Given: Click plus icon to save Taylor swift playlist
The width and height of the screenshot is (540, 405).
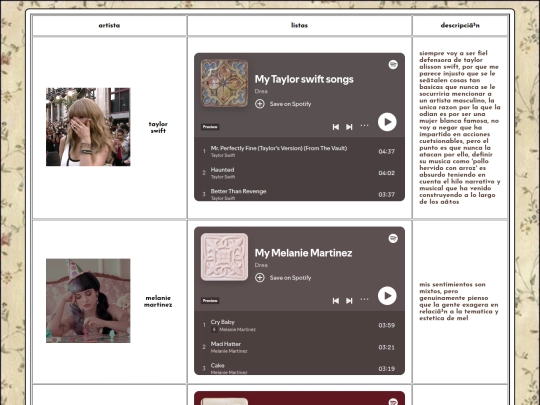Looking at the screenshot, I should 260,104.
